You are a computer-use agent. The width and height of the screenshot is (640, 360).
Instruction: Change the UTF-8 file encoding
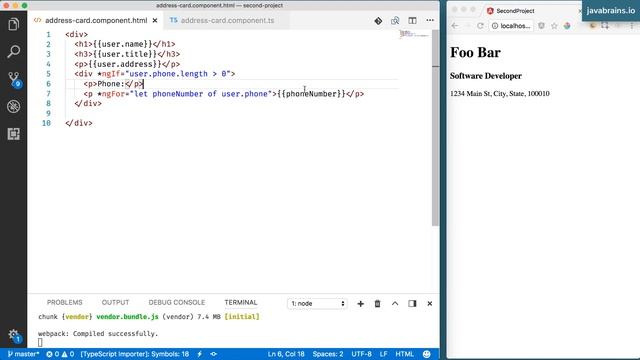[362, 354]
